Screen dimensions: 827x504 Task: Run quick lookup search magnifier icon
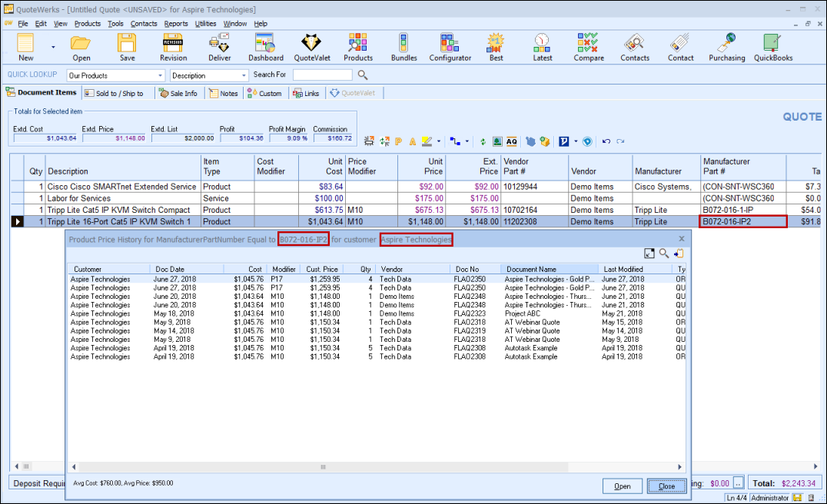point(363,75)
